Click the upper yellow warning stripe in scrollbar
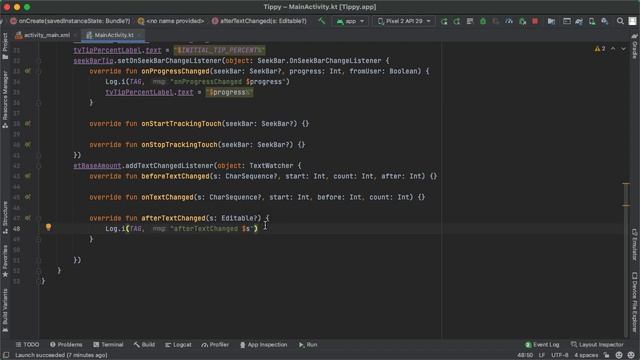This screenshot has height=360, width=640. pos(626,184)
